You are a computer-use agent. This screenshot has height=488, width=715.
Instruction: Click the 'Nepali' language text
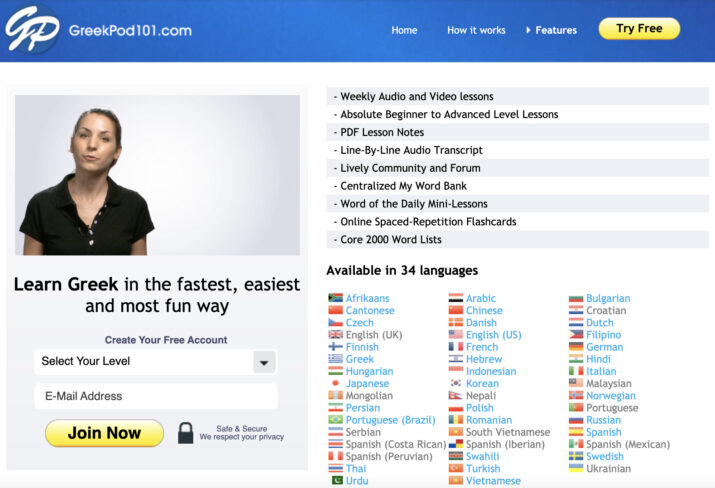tap(481, 395)
